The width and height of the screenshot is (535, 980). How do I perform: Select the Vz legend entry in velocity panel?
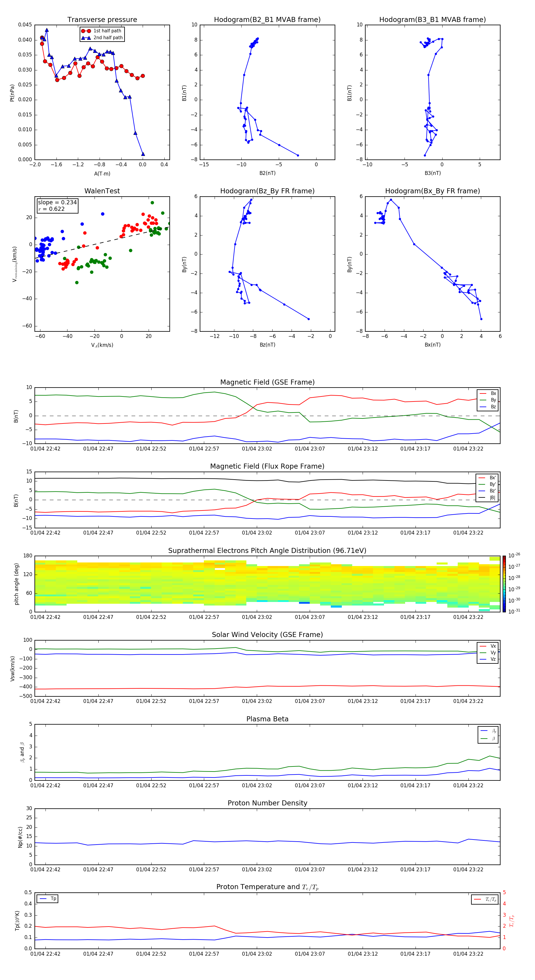click(x=488, y=659)
